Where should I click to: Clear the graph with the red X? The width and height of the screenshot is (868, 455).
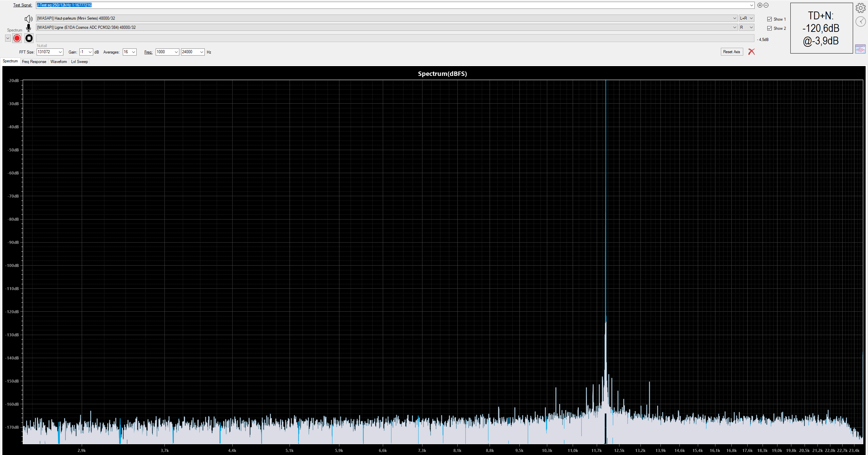[x=751, y=51]
